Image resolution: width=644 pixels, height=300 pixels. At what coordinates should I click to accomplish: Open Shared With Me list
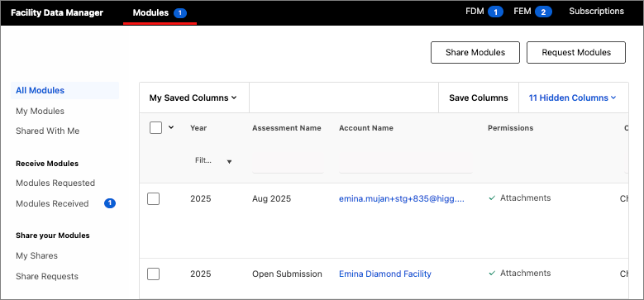click(x=48, y=131)
